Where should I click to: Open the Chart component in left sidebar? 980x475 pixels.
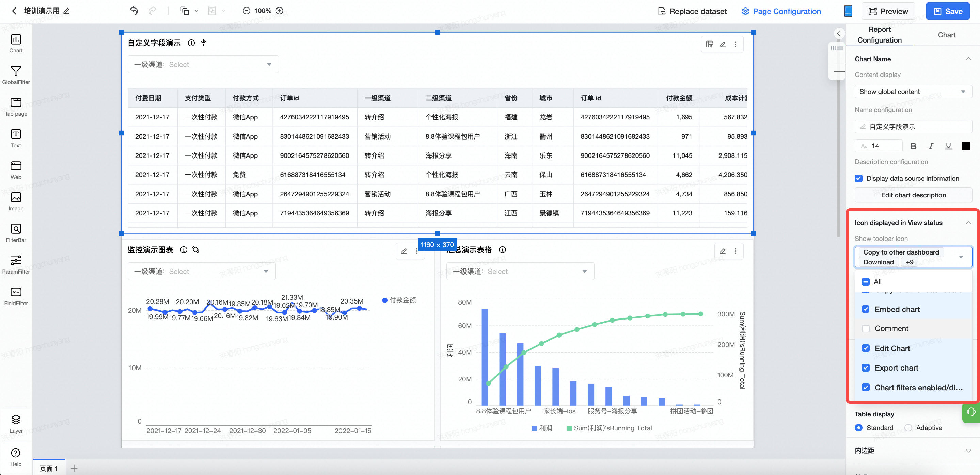[16, 44]
